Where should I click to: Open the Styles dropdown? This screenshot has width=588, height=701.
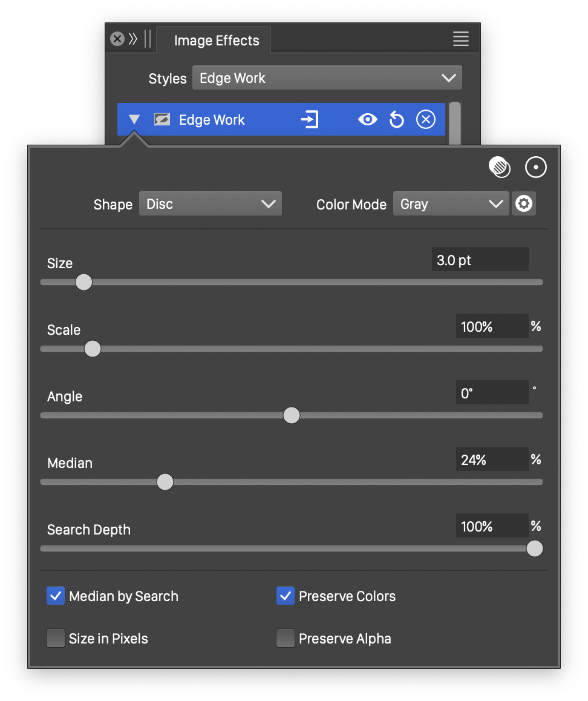tap(327, 78)
